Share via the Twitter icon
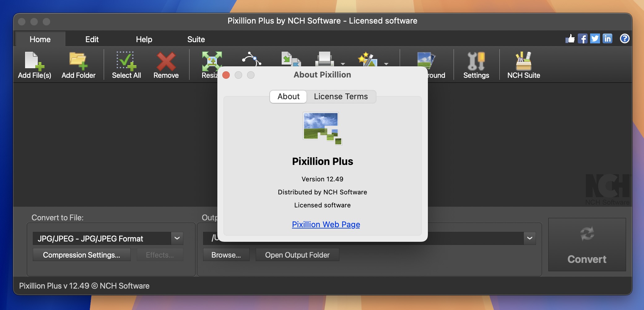The height and width of the screenshot is (310, 644). pyautogui.click(x=595, y=39)
